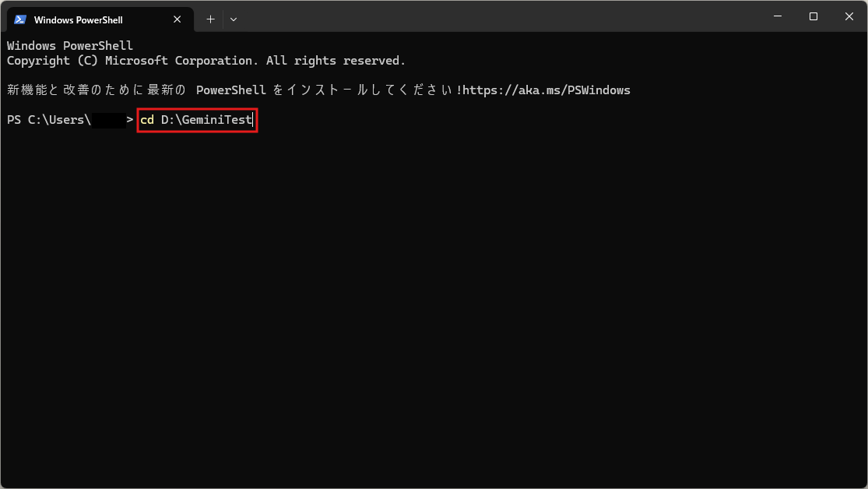Expand the new tab profile dropdown chevron
Viewport: 868px width, 489px height.
[x=234, y=19]
